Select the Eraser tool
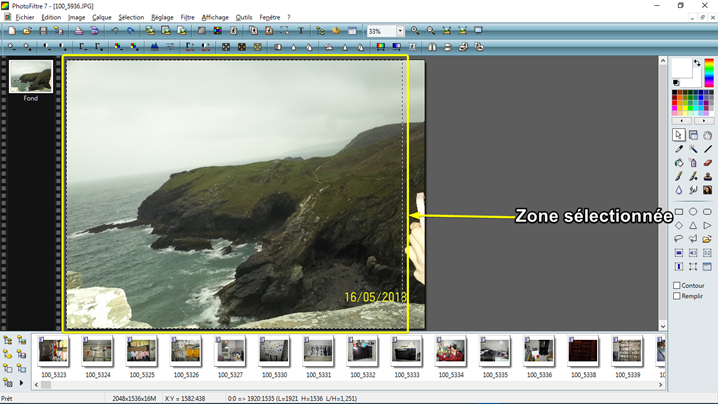This screenshot has height=404, width=718. tap(707, 163)
